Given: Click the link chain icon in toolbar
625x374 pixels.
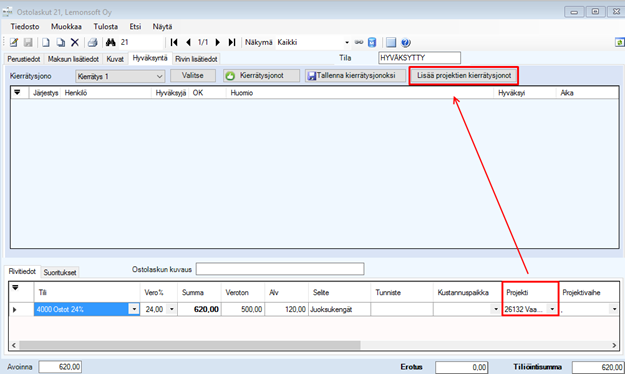Looking at the screenshot, I should (x=359, y=42).
